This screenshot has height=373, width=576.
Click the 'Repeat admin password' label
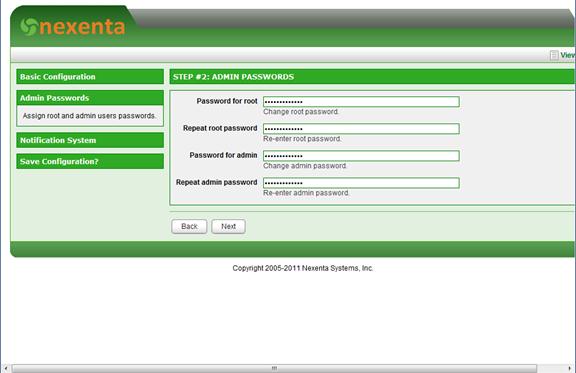[x=216, y=182]
